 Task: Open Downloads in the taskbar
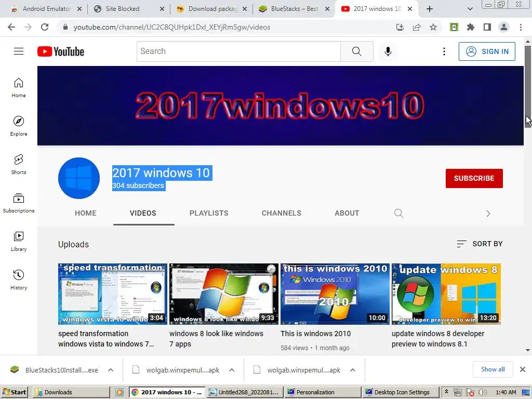click(71, 392)
